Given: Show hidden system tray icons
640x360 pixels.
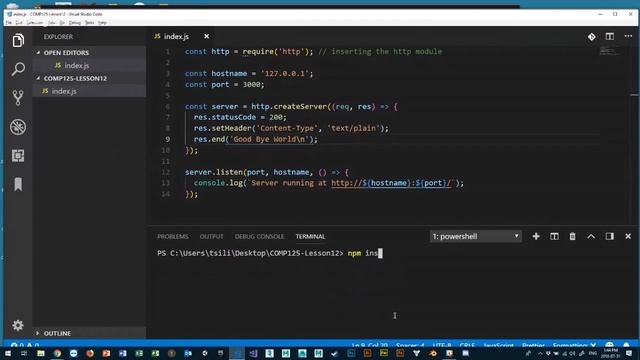Looking at the screenshot, I should click(x=540, y=353).
